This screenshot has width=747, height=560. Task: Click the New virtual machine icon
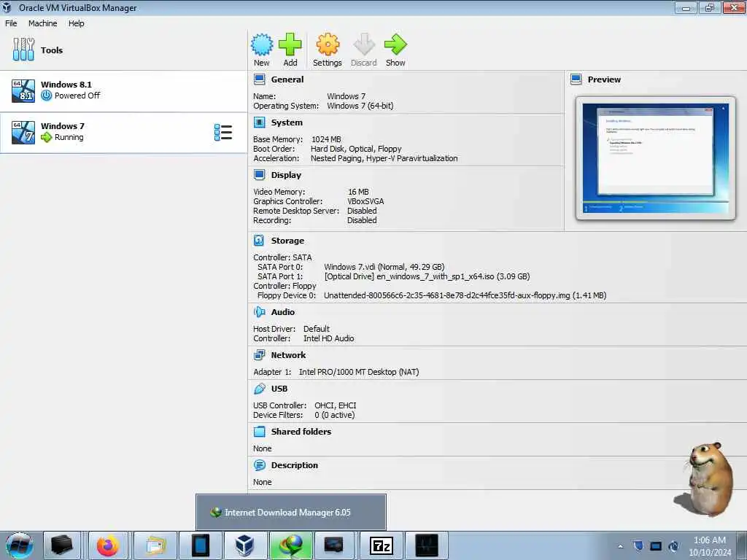click(262, 44)
